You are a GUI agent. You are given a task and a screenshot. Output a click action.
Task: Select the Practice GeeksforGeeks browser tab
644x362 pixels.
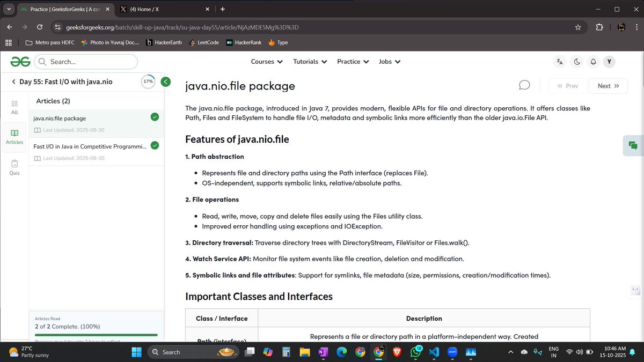(65, 9)
